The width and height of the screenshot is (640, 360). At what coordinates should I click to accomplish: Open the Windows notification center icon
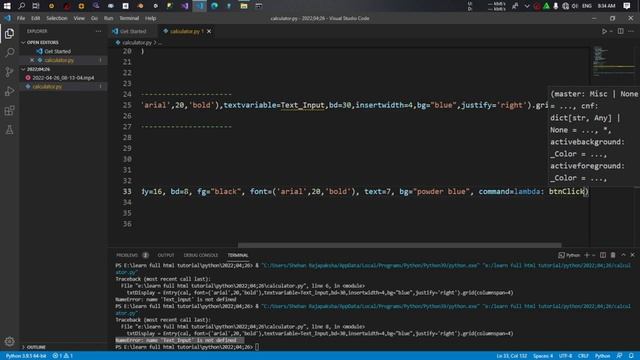(627, 6)
